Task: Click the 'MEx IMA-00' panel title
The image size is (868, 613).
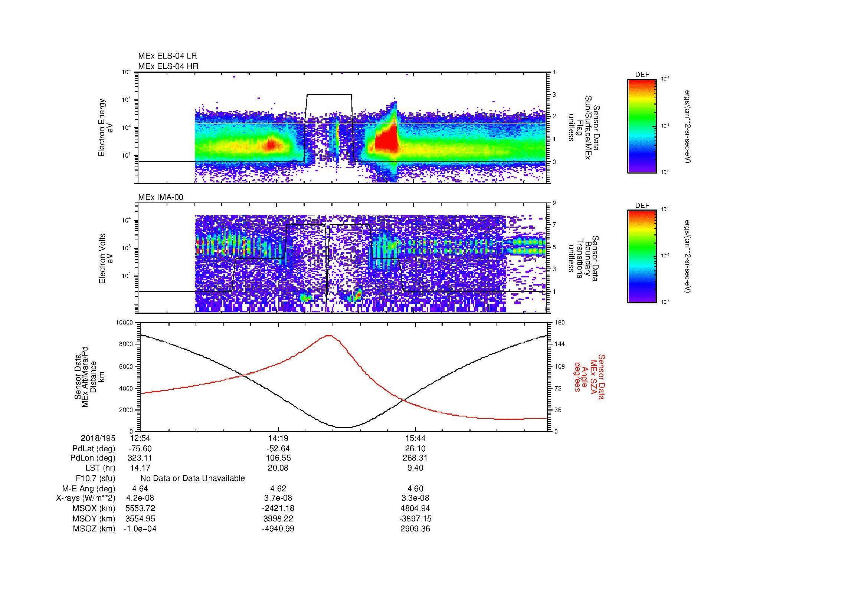Action: click(x=161, y=197)
